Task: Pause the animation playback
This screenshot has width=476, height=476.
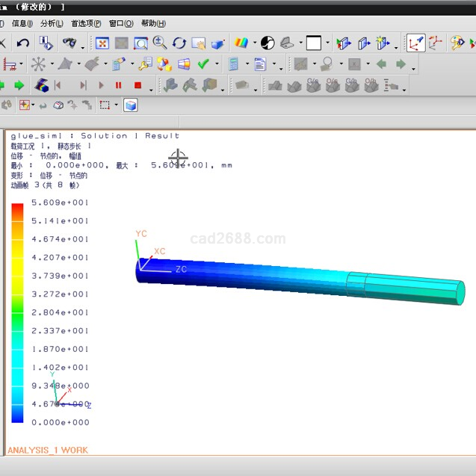Action: (118, 85)
